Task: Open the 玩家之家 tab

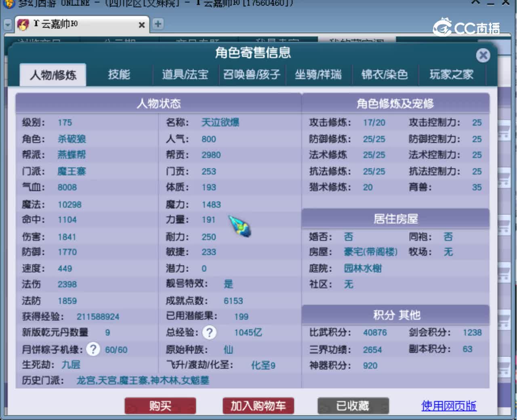Action: [x=452, y=74]
